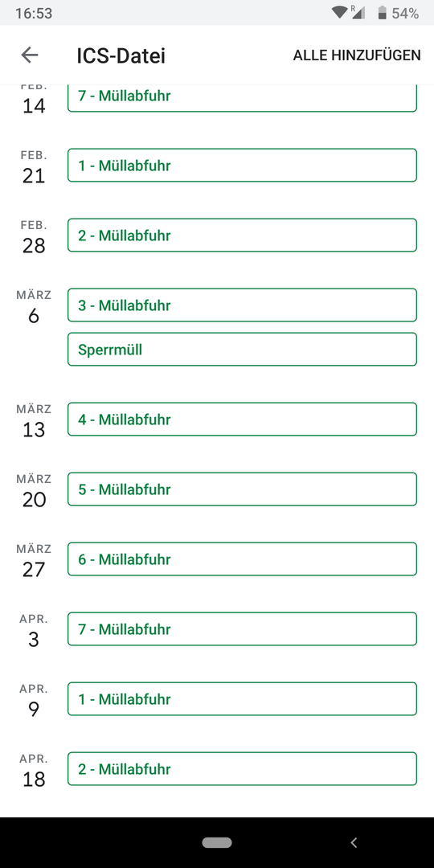Tap ALLE HINZUFÜGEN to add all events
Screen dimensions: 434x868
[357, 55]
